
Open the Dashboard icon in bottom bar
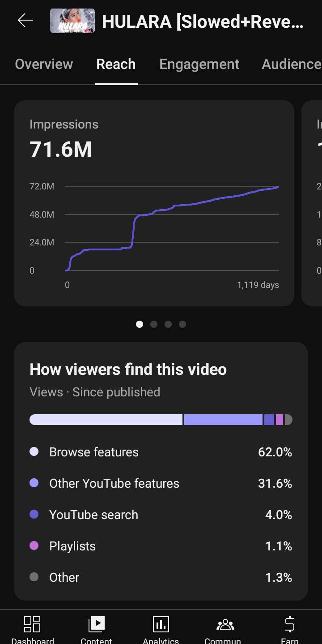click(32, 624)
